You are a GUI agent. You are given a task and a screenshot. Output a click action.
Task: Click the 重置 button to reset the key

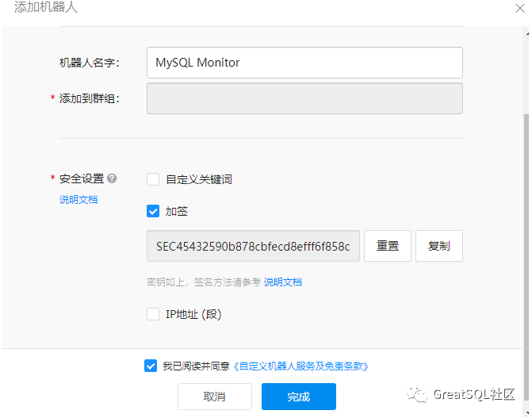tap(388, 246)
